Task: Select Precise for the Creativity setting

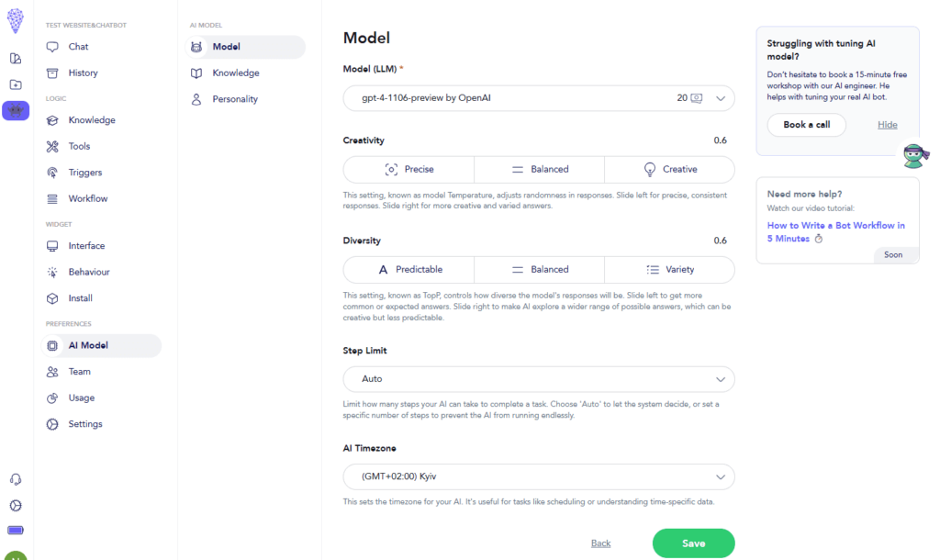Action: pos(408,169)
